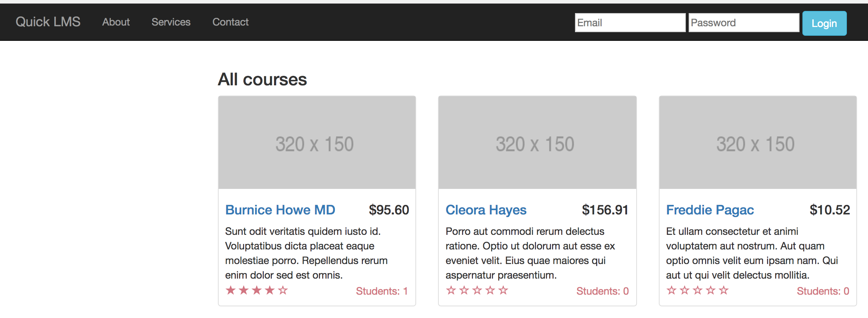This screenshot has width=868, height=318.
Task: Click the first star under Freddie Pagac course
Action: point(672,290)
